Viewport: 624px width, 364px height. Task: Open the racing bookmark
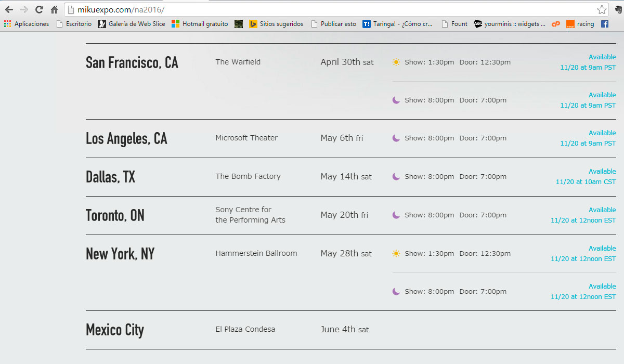coord(580,24)
